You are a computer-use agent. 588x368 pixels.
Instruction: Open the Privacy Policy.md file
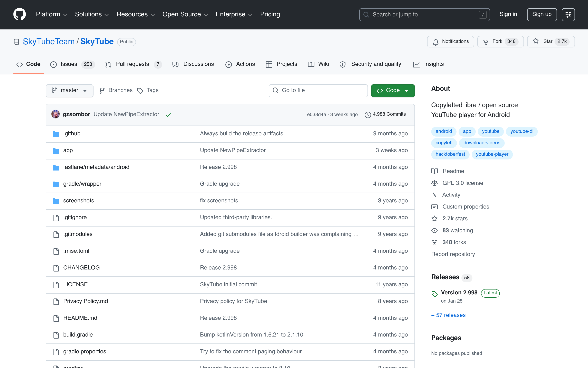tap(86, 301)
